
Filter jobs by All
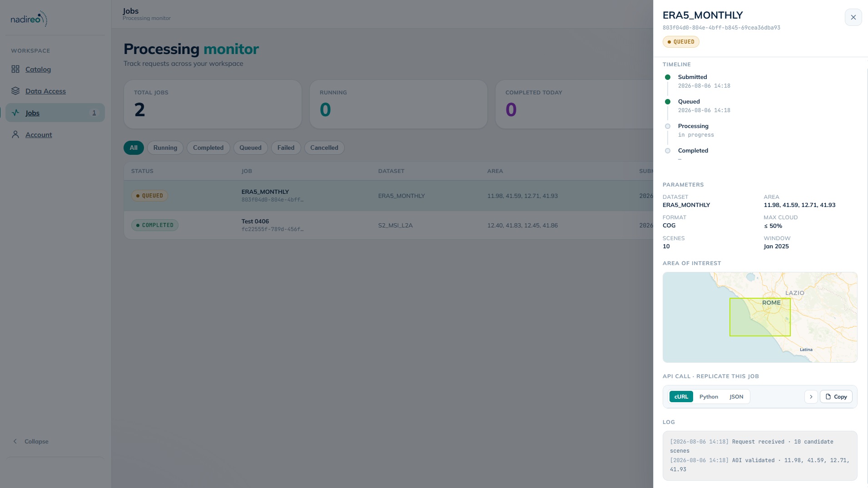134,148
